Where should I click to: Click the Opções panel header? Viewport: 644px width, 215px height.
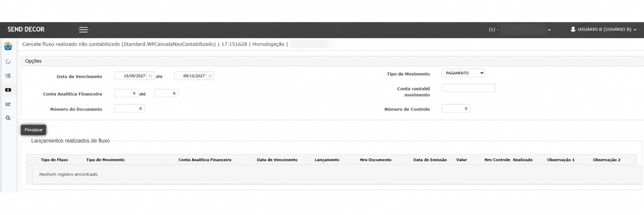[x=332, y=61]
